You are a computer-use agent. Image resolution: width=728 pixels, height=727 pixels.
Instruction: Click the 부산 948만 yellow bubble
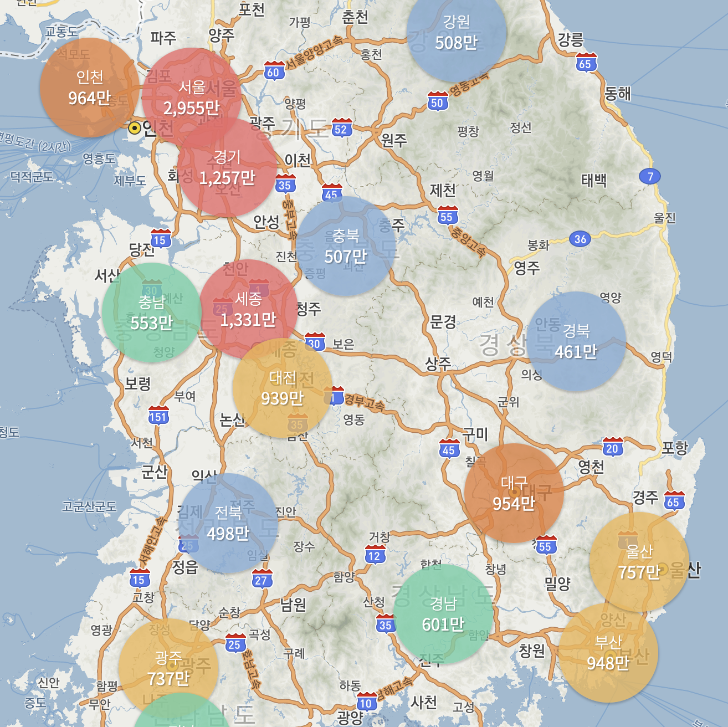pos(608,653)
